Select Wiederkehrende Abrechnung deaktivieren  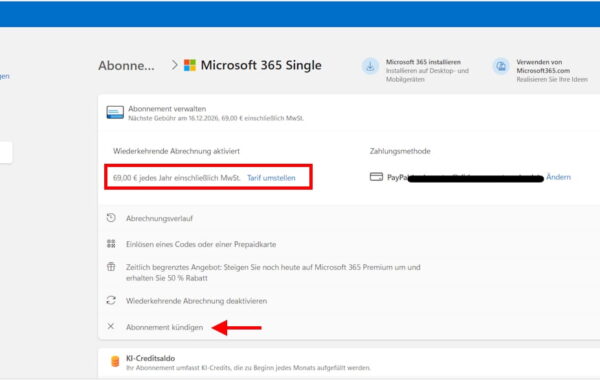pyautogui.click(x=196, y=301)
